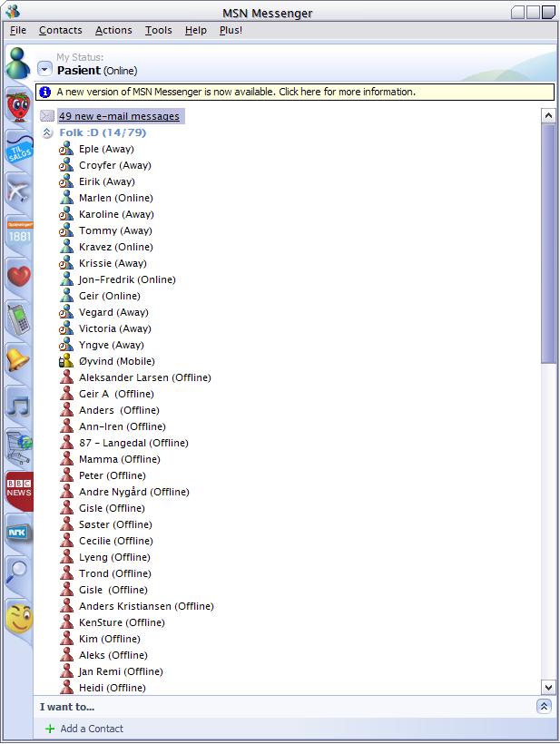Open the shopping cart tab
The image size is (560, 744).
coord(19,446)
